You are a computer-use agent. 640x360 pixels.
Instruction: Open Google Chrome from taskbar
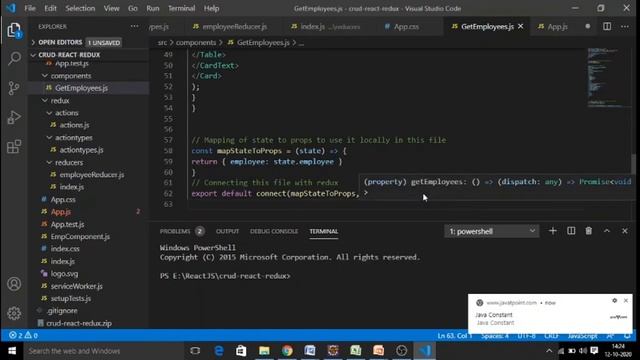click(x=287, y=351)
